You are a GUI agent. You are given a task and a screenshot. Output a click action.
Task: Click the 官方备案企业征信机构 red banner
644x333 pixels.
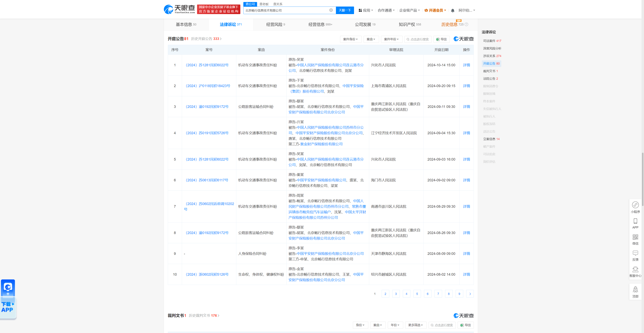tap(219, 9)
